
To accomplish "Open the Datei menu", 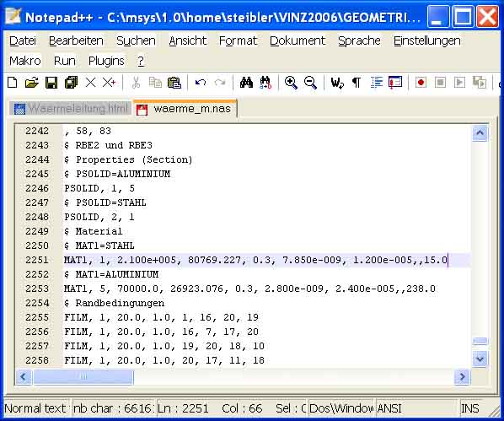I will tap(23, 40).
